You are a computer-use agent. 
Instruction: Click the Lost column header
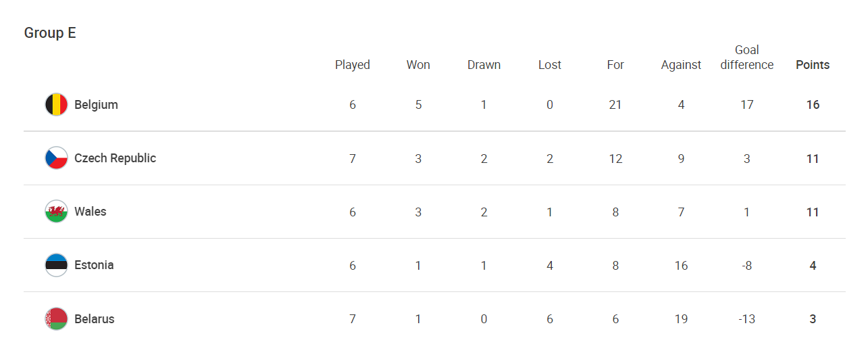coord(550,65)
